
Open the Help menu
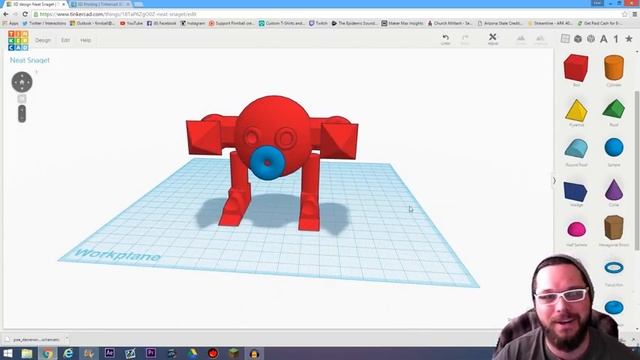pos(85,40)
